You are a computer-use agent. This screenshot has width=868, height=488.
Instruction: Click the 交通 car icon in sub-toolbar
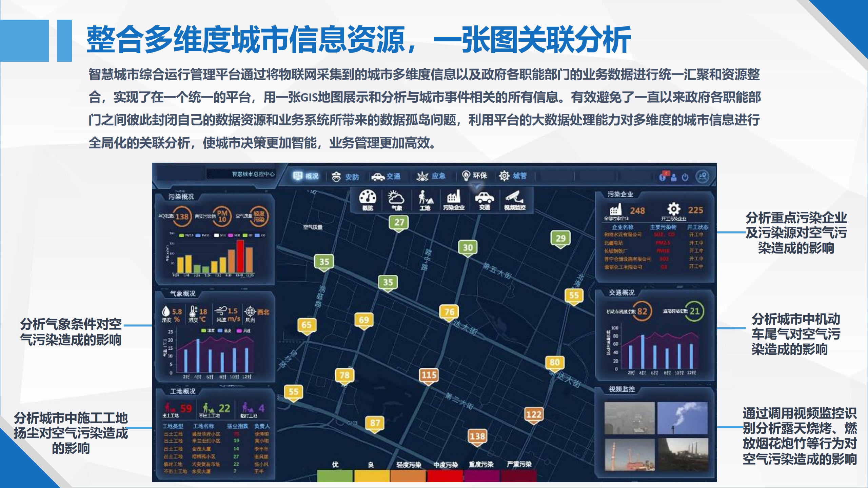click(x=484, y=200)
